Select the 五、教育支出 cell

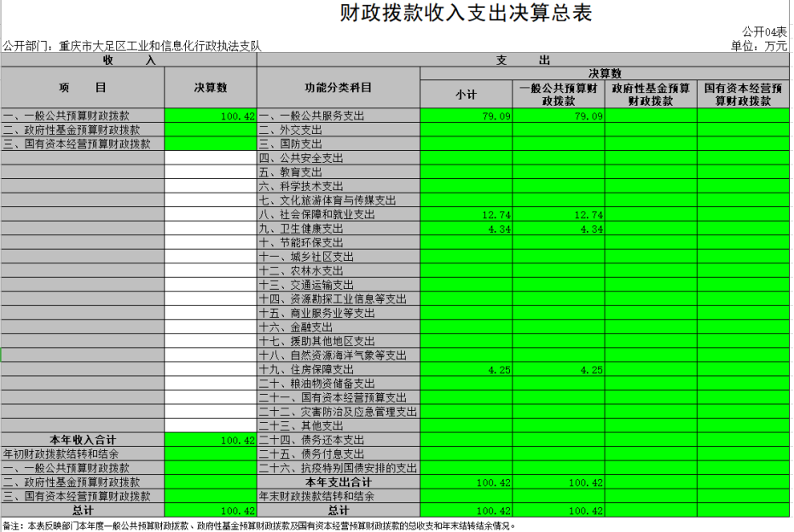point(339,172)
